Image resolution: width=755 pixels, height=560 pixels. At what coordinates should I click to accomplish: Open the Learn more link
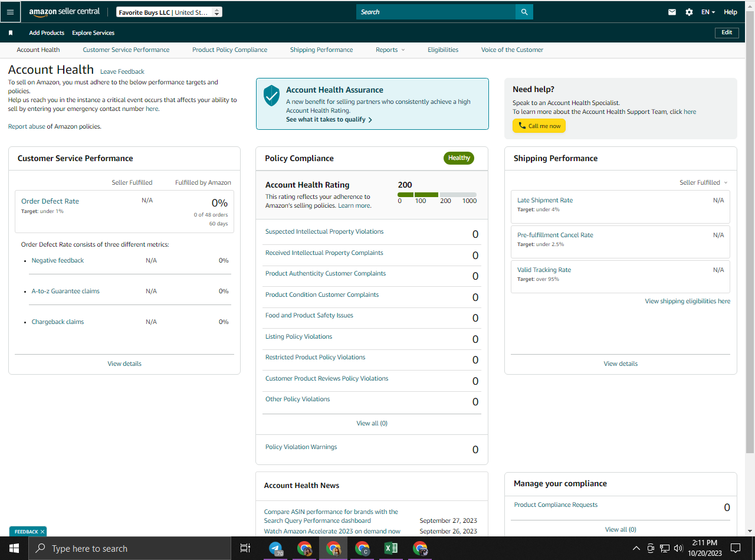click(x=354, y=206)
